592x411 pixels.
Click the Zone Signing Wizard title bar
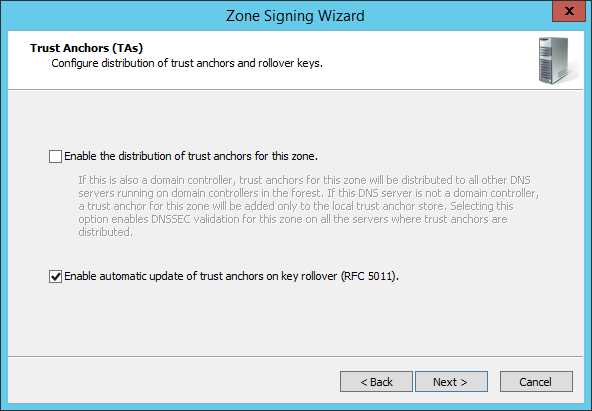295,15
